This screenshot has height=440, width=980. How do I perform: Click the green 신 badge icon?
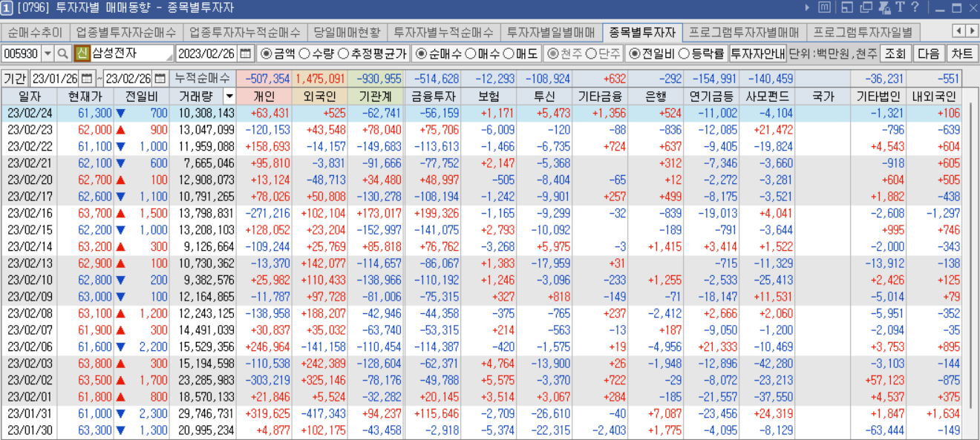(x=81, y=53)
